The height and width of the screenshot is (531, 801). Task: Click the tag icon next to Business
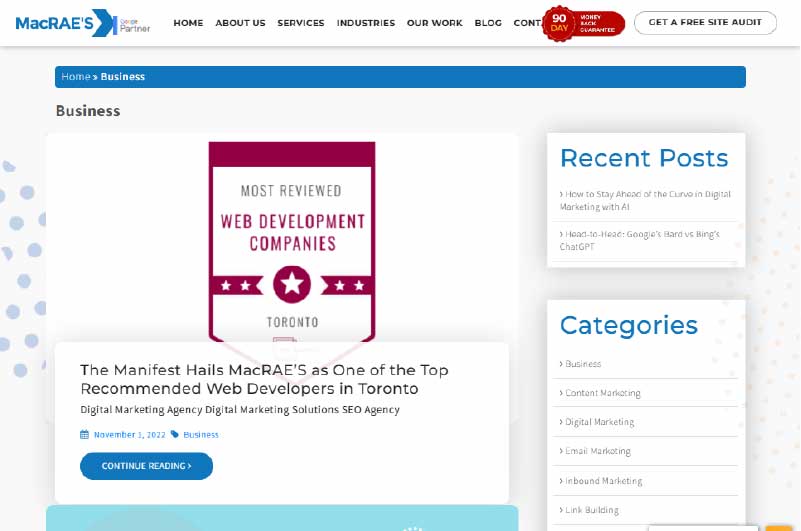point(175,434)
